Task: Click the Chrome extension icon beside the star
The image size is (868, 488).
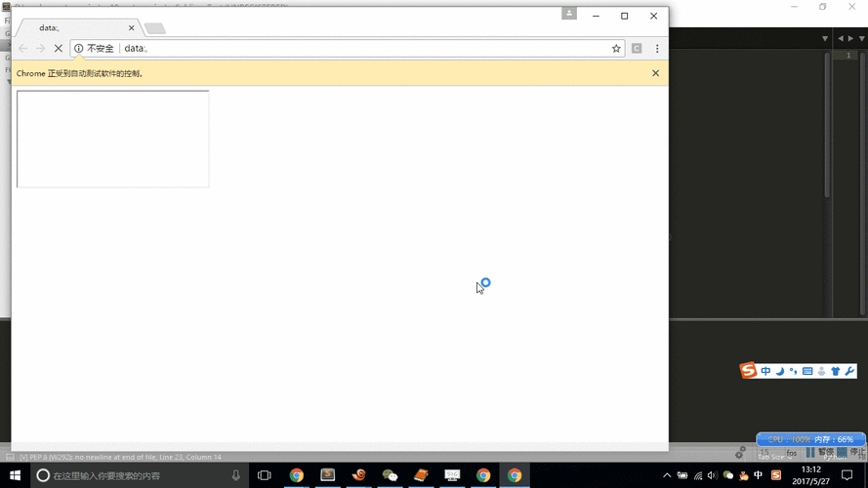Action: (637, 48)
